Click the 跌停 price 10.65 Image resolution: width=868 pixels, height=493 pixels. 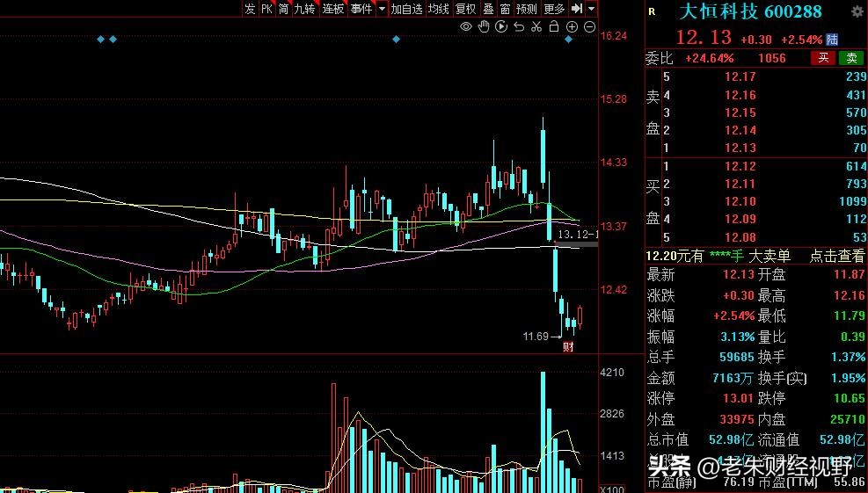tap(850, 398)
